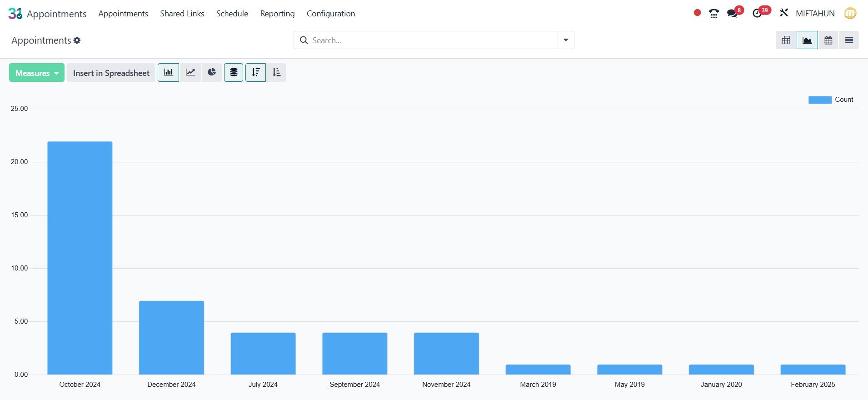
Task: Open the user avatar menu
Action: tap(850, 13)
